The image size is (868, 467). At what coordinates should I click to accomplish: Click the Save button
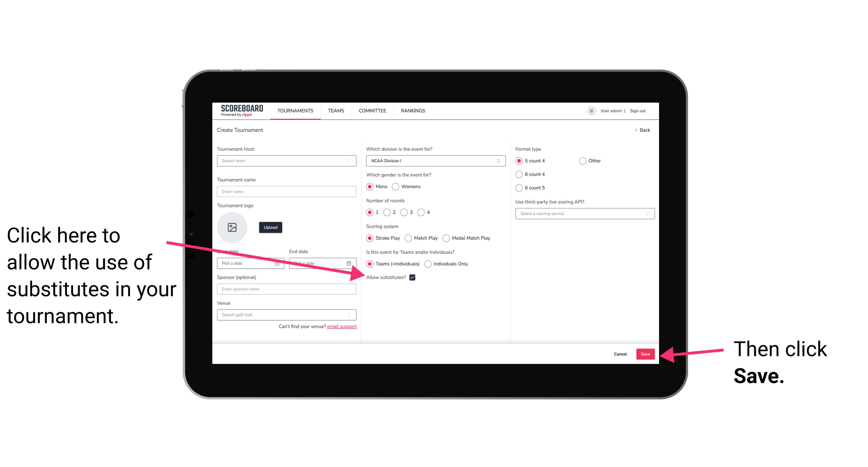[645, 353]
